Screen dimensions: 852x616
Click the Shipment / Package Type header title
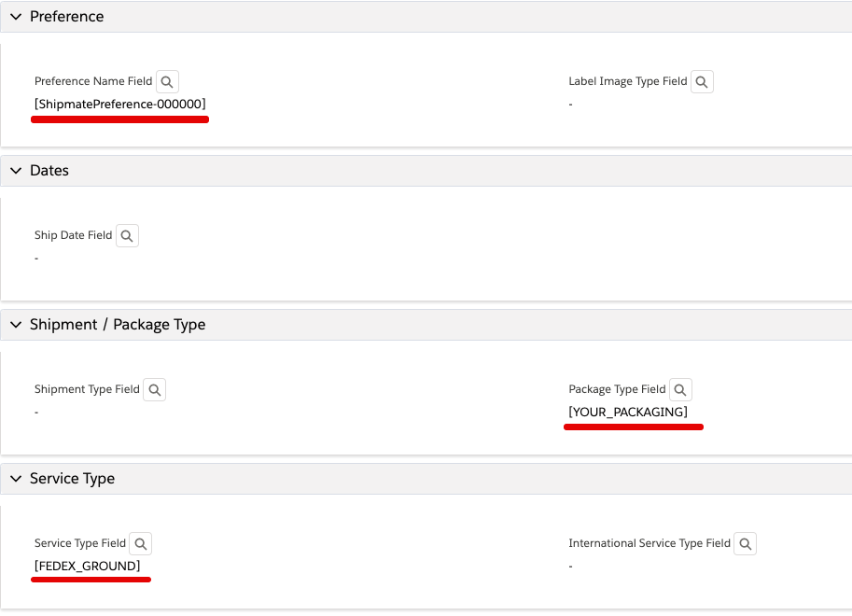coord(118,325)
